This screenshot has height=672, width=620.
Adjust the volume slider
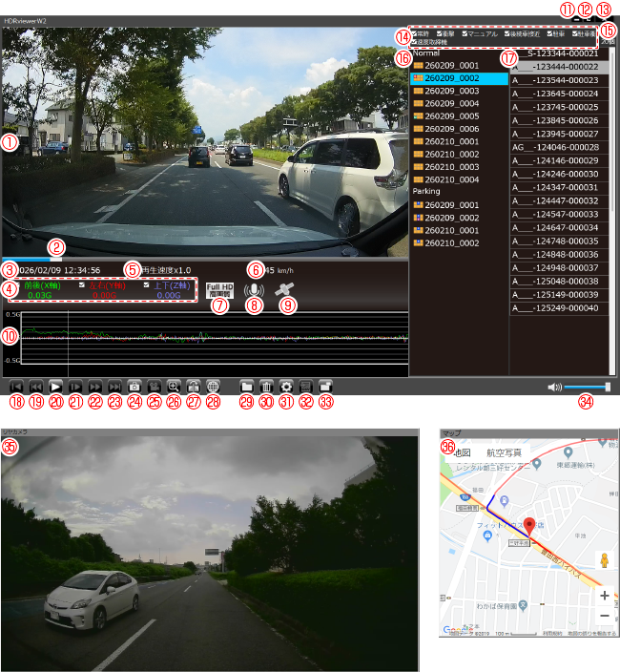point(586,387)
